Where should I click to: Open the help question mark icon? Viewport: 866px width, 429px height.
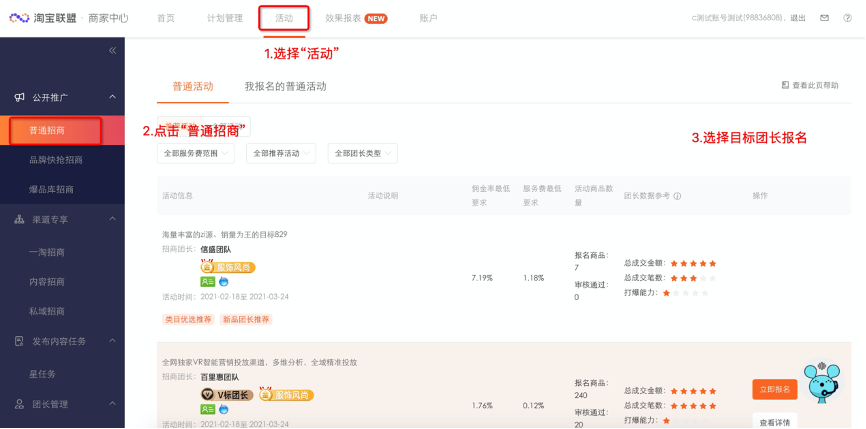click(848, 18)
